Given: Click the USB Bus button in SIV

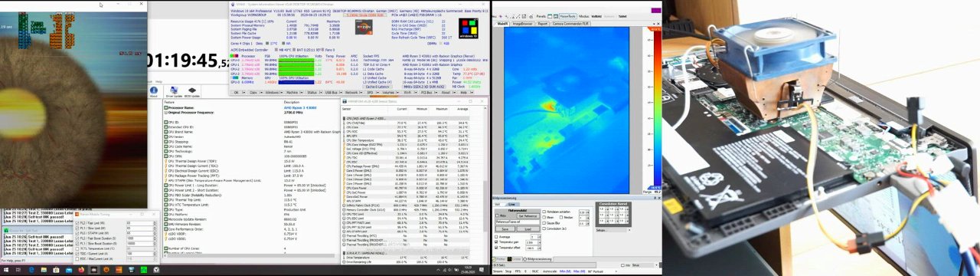Looking at the screenshot, I should pos(332,93).
